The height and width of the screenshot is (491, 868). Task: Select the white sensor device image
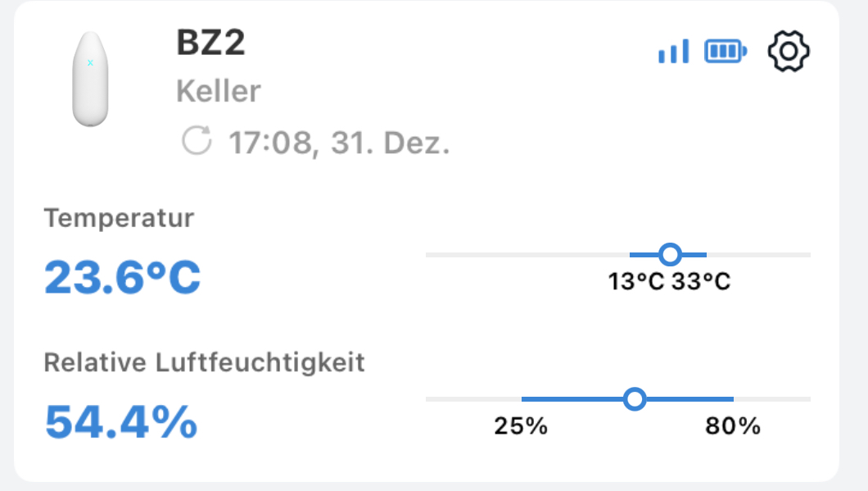tap(90, 80)
